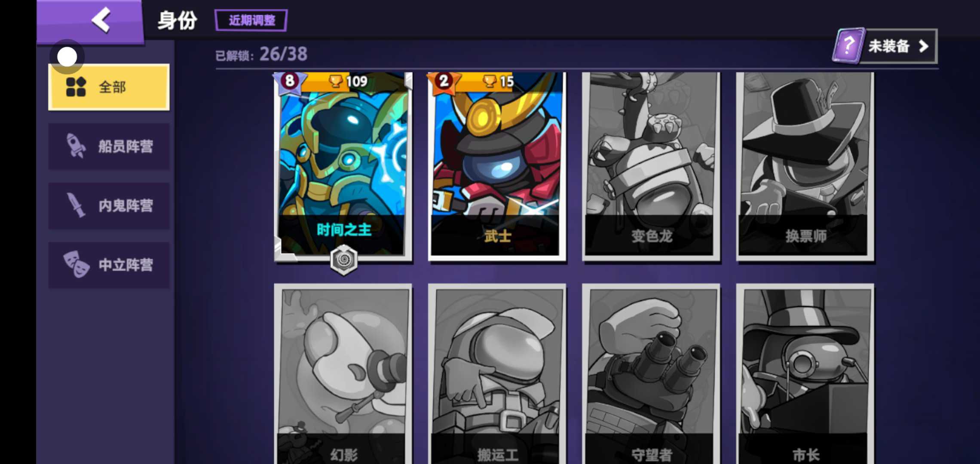The height and width of the screenshot is (464, 980).
Task: Click the rocket icon for 船员阵营
Action: point(76,146)
